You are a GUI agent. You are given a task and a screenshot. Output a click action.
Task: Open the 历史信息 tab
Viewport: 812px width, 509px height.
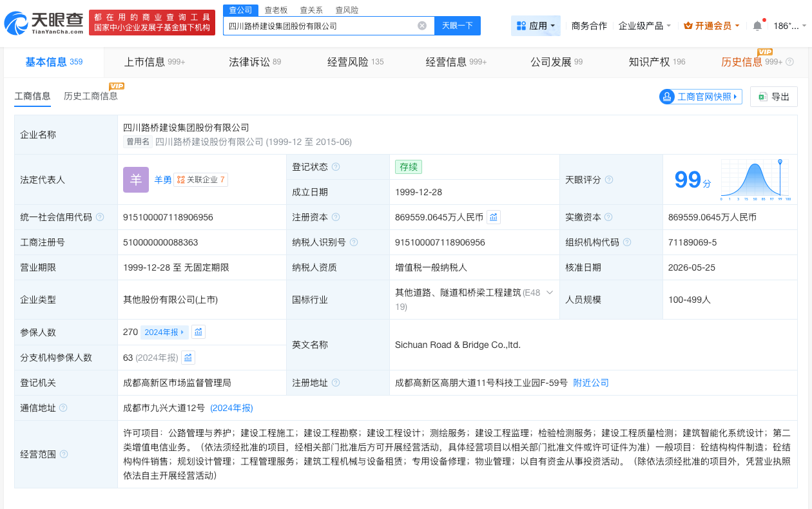point(751,62)
